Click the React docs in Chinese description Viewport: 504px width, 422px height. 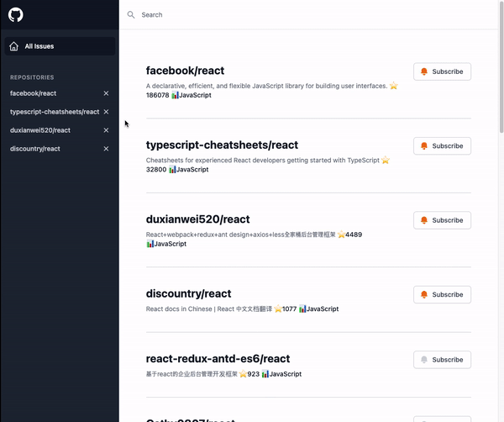[209, 309]
